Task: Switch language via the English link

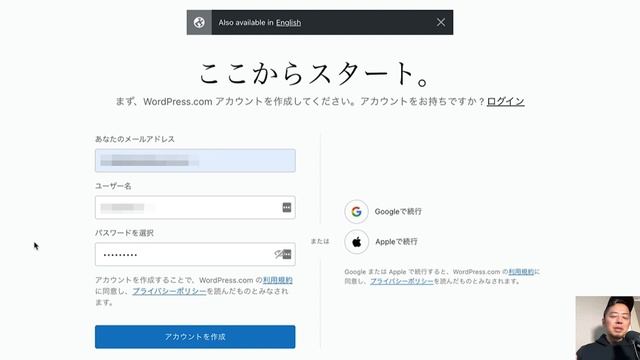Action: [x=288, y=23]
